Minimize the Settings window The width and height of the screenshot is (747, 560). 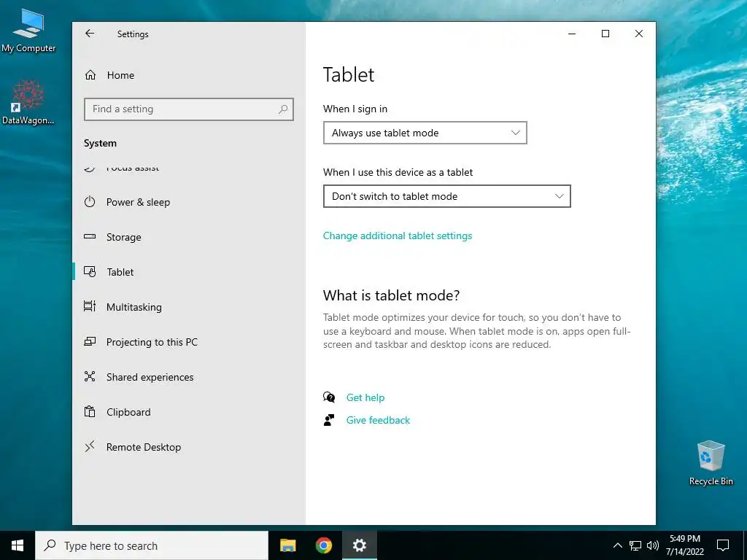point(572,34)
